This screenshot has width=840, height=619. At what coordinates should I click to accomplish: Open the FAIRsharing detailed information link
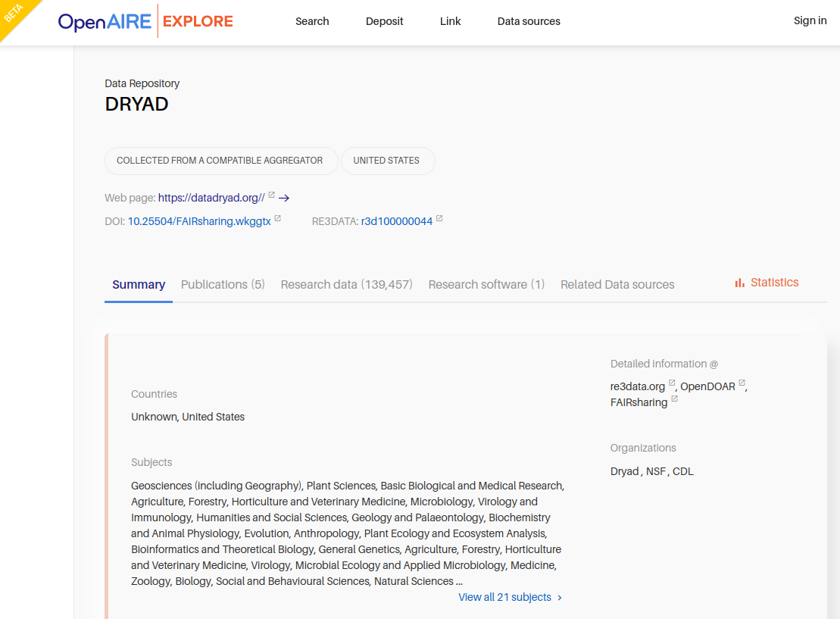(639, 402)
